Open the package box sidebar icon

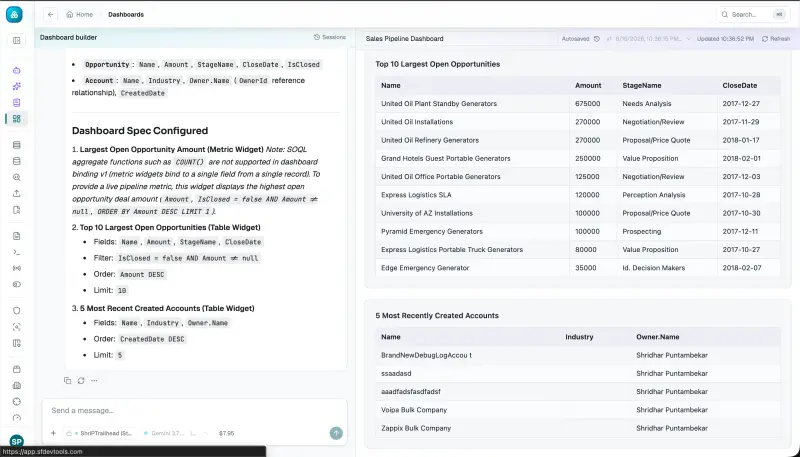(17, 369)
